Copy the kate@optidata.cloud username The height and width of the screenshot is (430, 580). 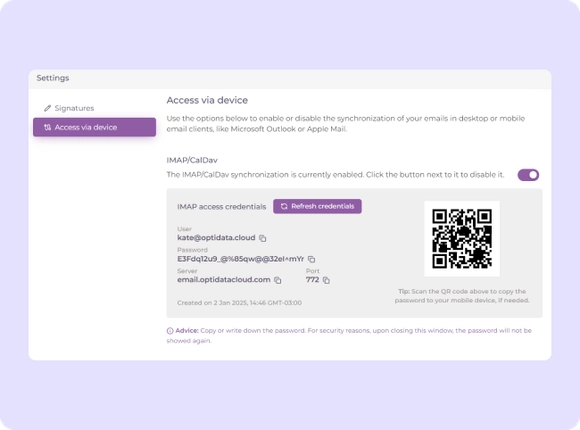263,238
